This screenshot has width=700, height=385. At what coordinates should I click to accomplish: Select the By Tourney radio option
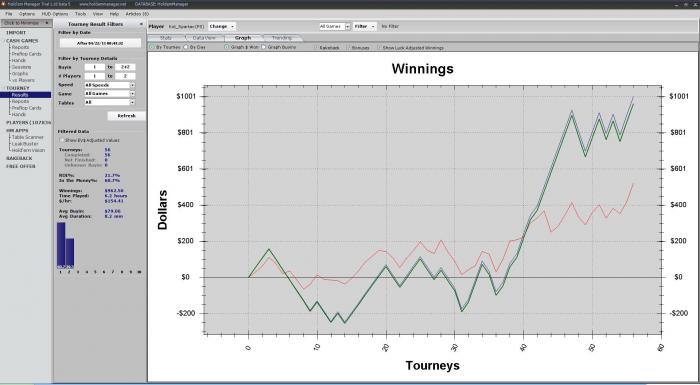(152, 47)
